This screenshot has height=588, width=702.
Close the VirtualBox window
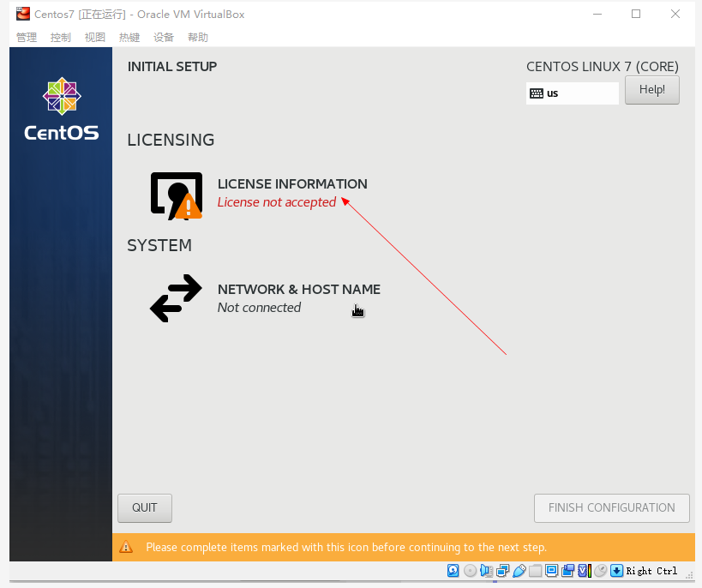675,14
